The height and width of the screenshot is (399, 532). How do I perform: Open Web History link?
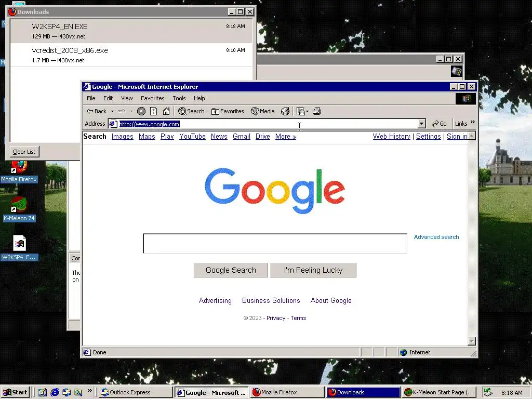[x=392, y=137]
